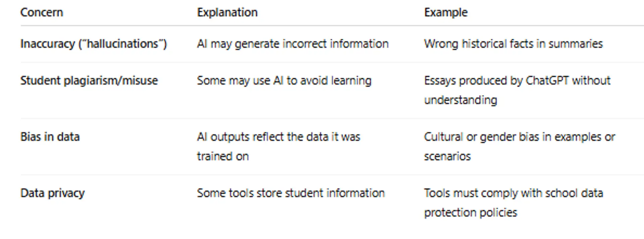The height and width of the screenshot is (239, 644).
Task: Click the word "understanding" in Example column
Action: [x=461, y=100]
